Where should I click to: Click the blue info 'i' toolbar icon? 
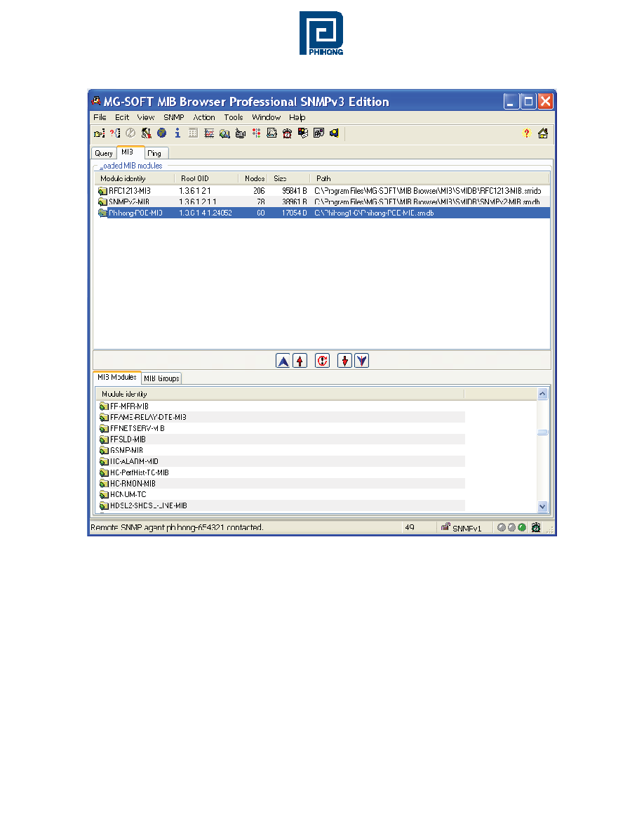[x=177, y=133]
